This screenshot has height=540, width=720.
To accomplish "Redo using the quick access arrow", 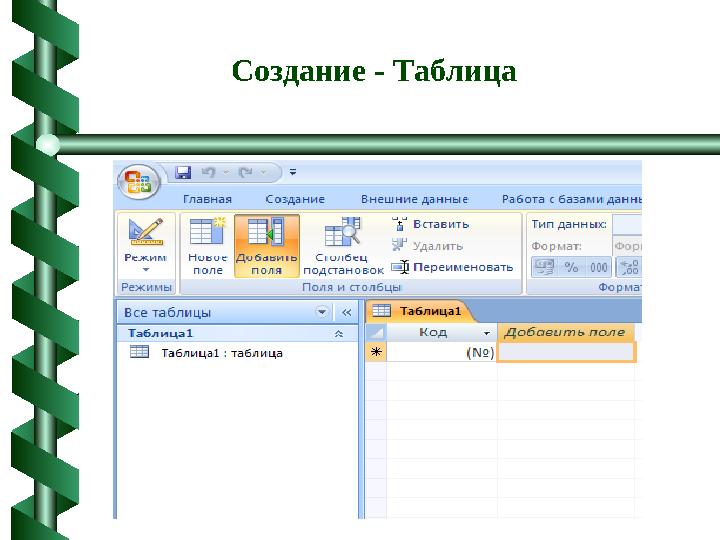I will 246,173.
